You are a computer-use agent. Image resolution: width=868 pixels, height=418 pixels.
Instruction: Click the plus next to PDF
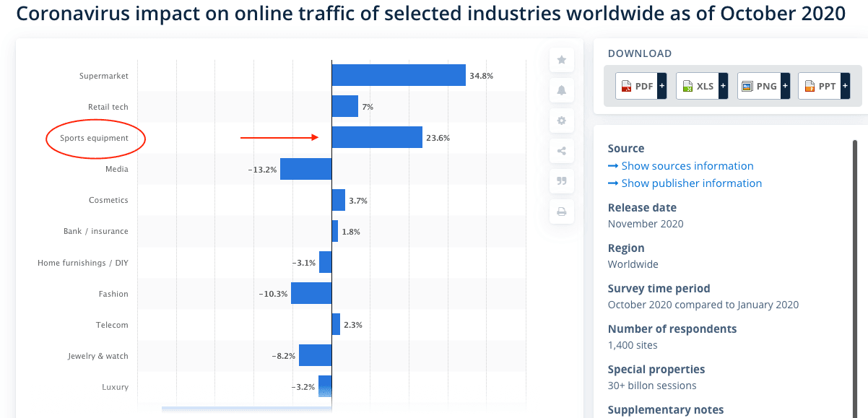click(661, 86)
